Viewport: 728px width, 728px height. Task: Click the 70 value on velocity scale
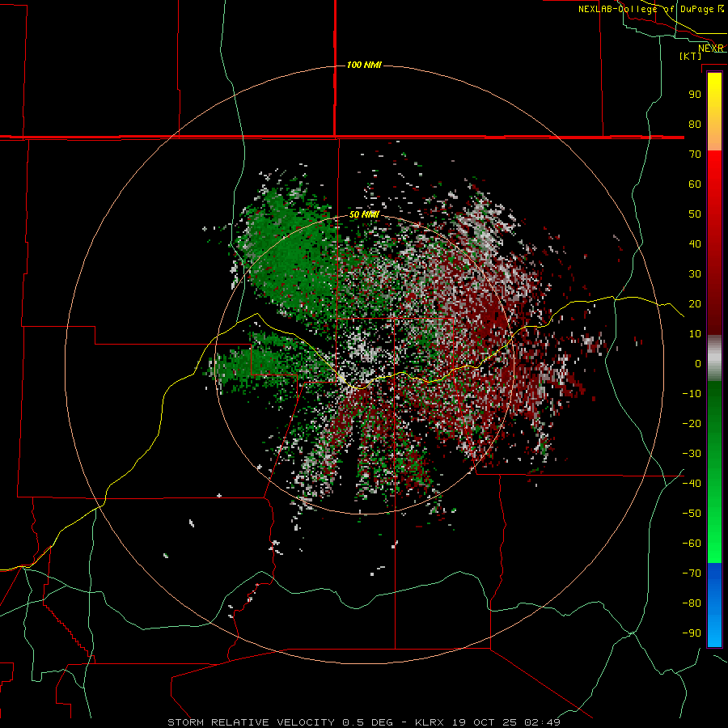click(x=695, y=154)
